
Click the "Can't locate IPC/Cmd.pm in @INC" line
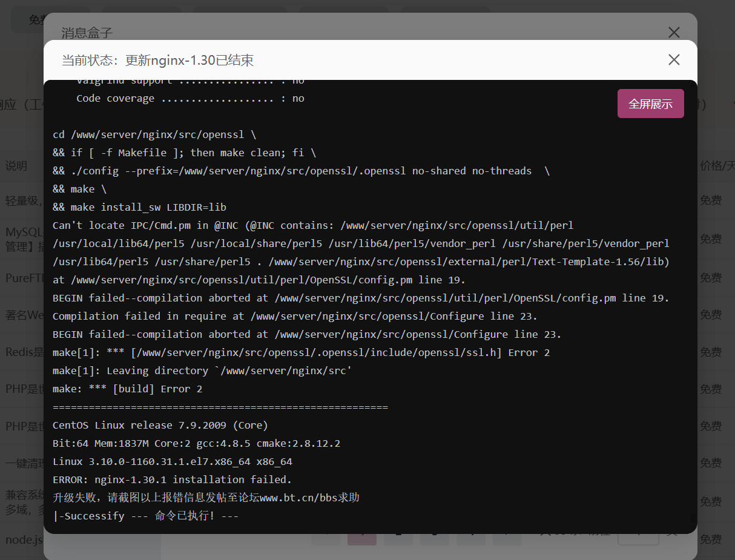313,225
